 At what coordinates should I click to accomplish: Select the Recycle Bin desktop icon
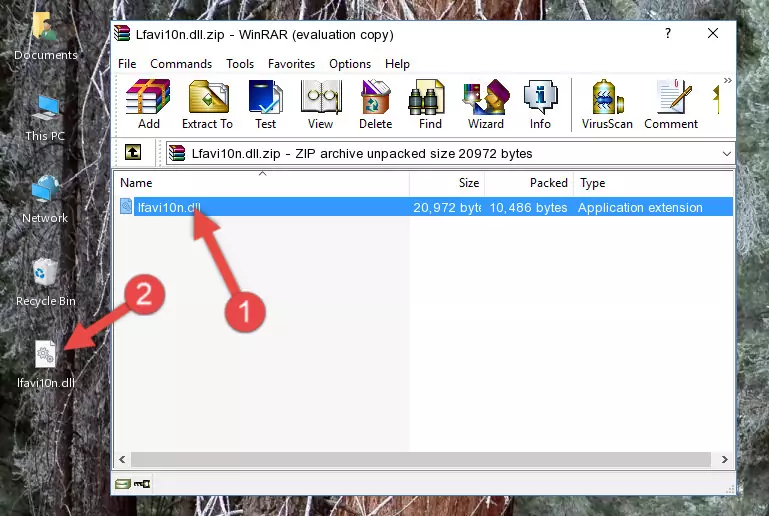[46, 283]
